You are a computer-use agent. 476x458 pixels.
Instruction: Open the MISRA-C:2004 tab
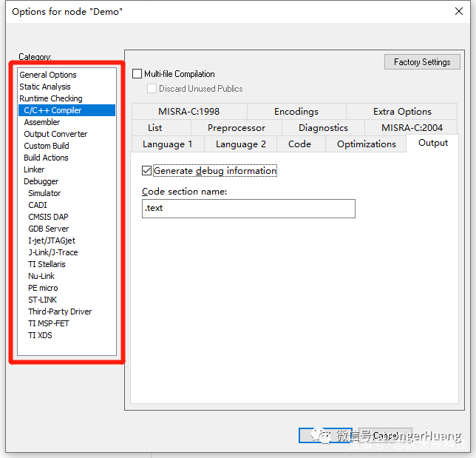(412, 128)
